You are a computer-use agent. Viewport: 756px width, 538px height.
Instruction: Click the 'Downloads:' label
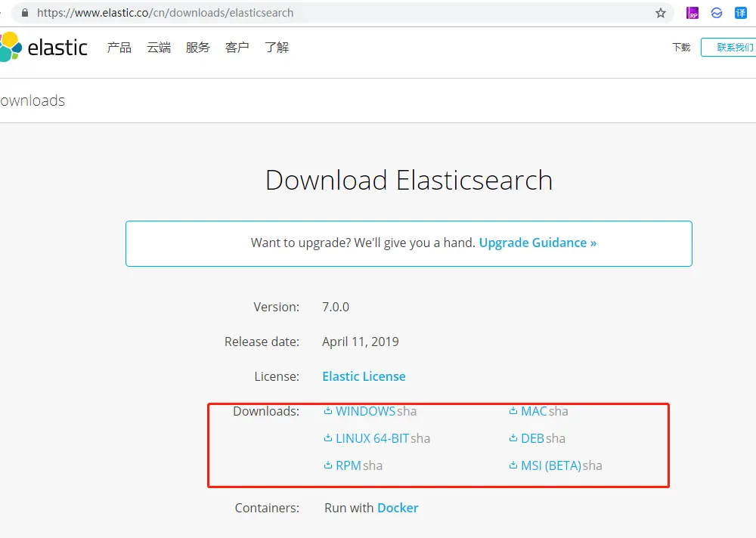click(x=266, y=411)
